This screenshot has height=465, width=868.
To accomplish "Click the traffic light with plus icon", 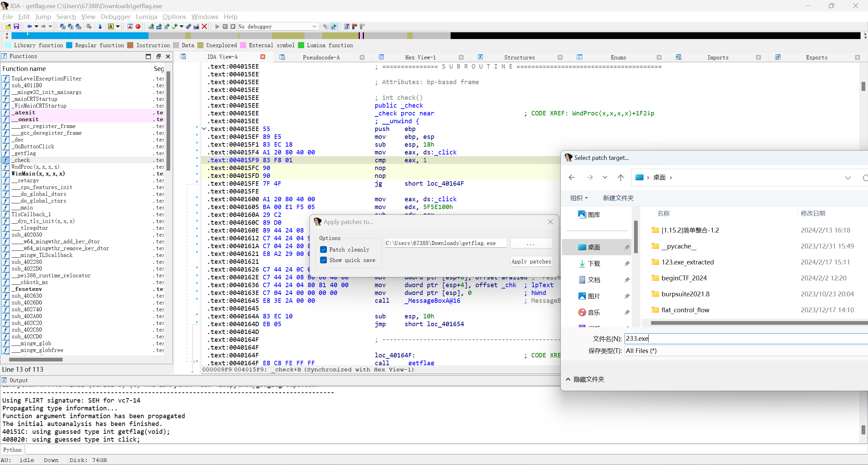I will pyautogui.click(x=354, y=26).
